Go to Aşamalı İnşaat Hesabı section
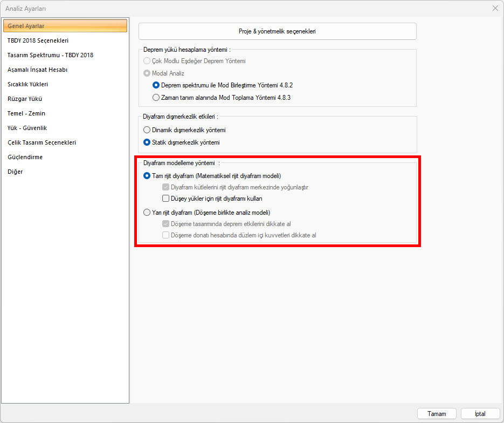 37,70
